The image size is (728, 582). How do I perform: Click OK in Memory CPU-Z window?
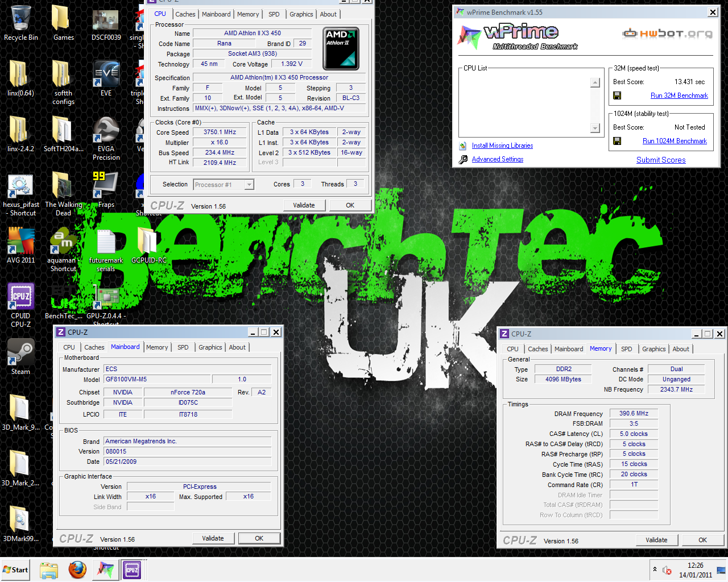[x=703, y=540]
